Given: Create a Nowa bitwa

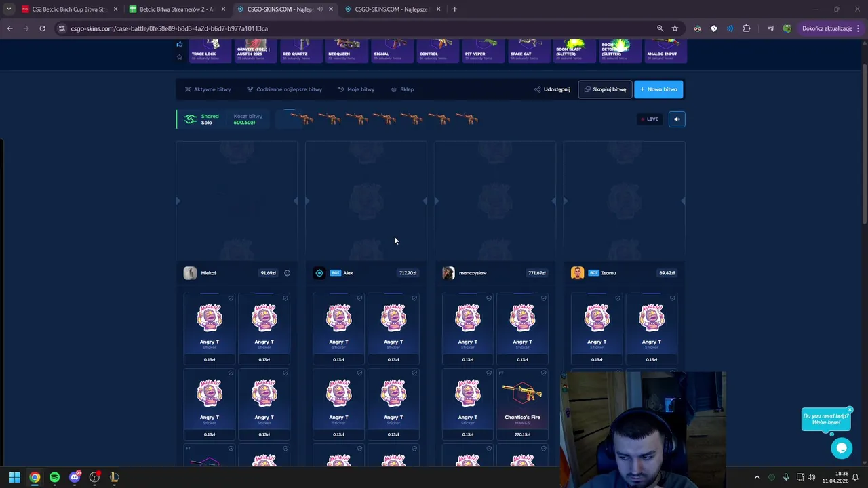Looking at the screenshot, I should [658, 89].
